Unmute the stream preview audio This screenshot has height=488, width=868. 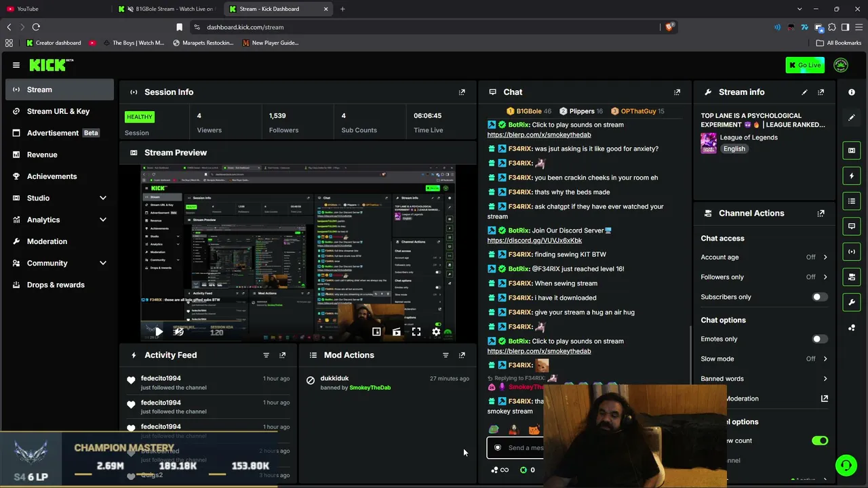tap(178, 331)
